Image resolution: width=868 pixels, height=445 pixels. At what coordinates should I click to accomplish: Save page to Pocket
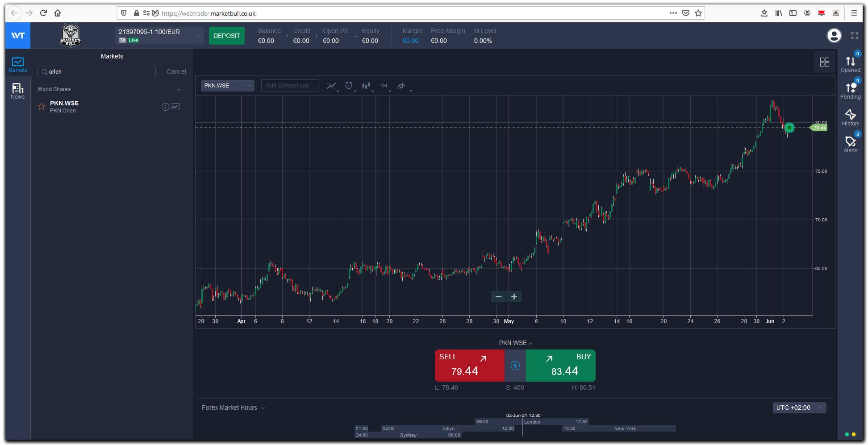686,13
